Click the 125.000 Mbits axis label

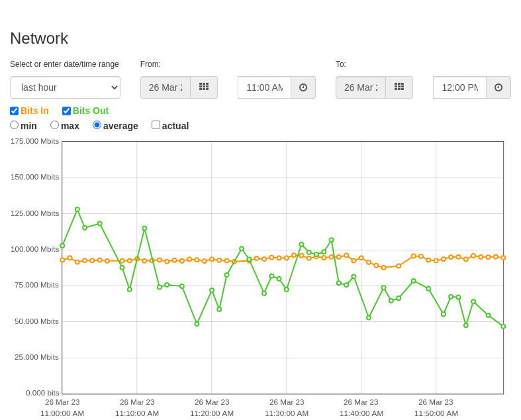(35, 213)
